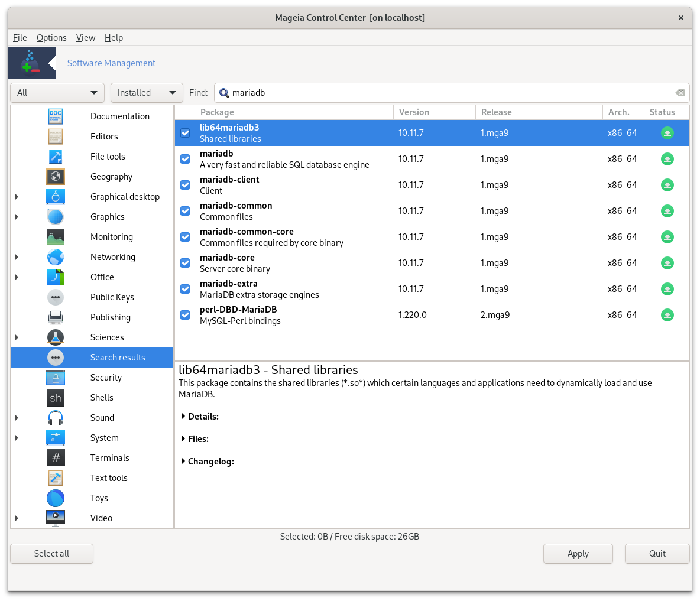Toggle the mariadb-common checkbox
The width and height of the screenshot is (700, 601).
point(185,211)
